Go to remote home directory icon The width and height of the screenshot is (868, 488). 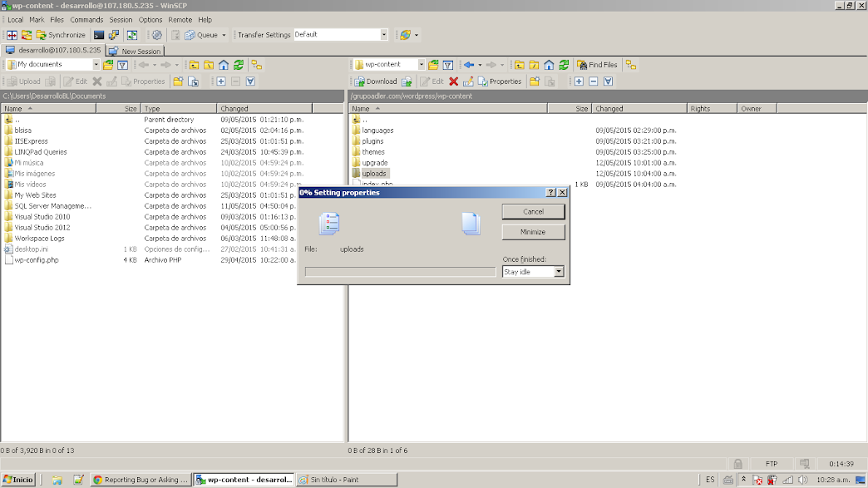pos(549,65)
